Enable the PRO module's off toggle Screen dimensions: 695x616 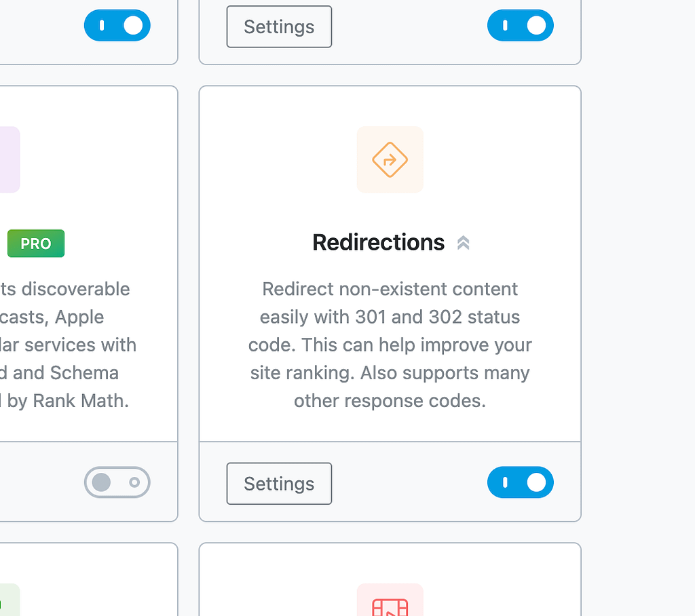click(x=117, y=482)
